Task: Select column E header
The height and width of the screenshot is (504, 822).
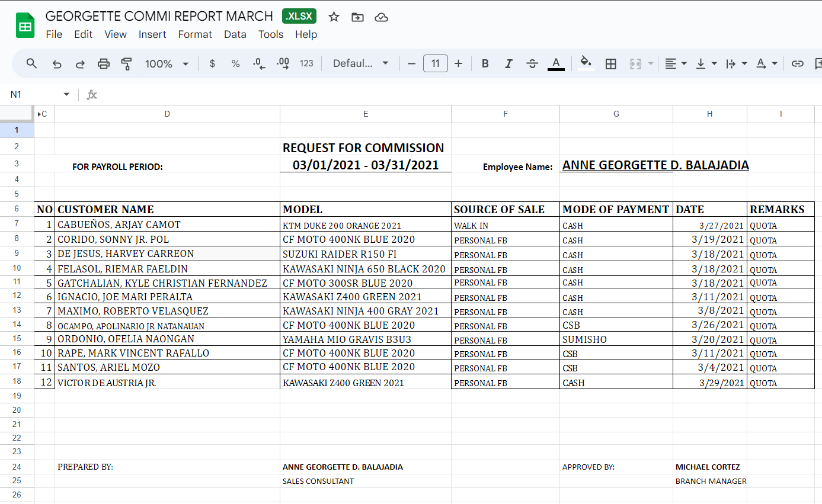Action: [x=366, y=114]
